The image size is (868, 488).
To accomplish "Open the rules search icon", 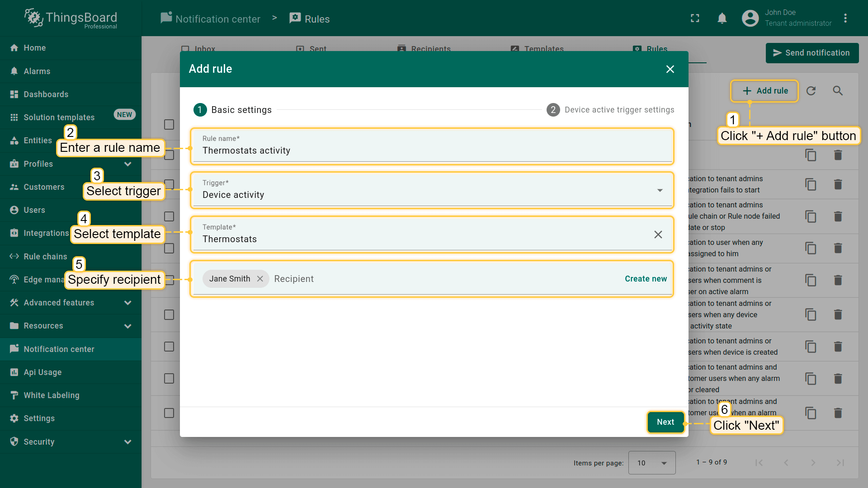I will 838,91.
